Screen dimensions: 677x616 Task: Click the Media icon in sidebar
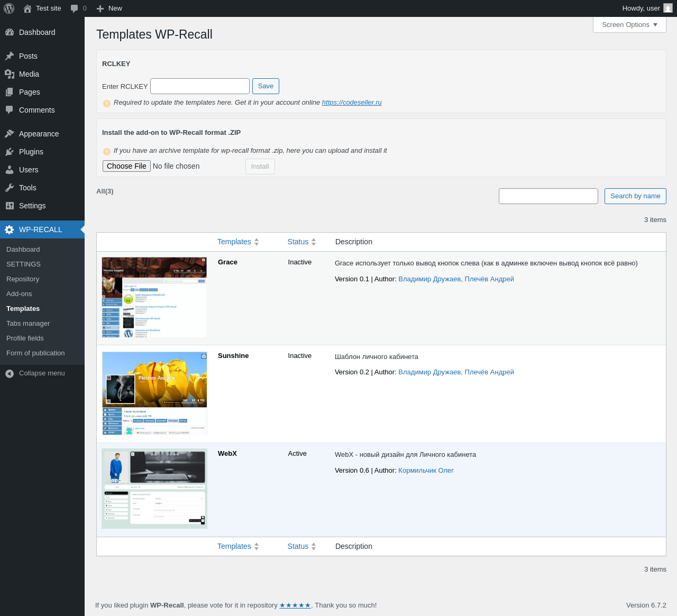coord(10,74)
